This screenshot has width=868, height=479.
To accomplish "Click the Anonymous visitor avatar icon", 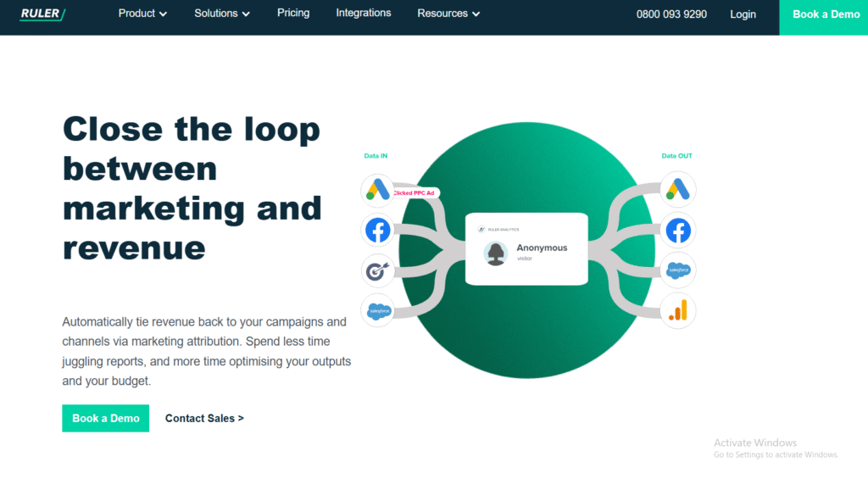I will [496, 253].
